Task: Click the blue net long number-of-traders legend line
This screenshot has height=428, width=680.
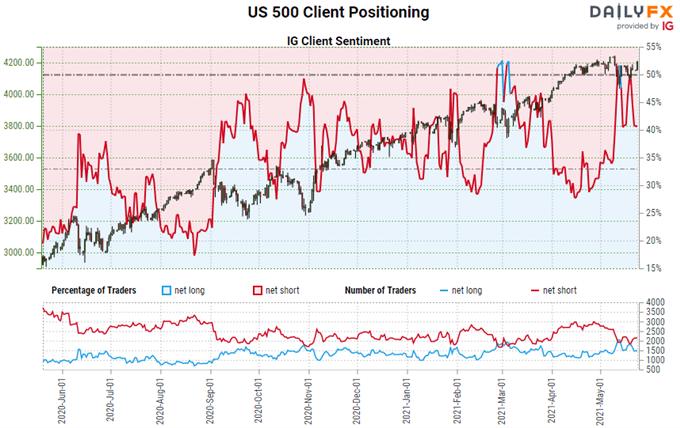Action: click(x=444, y=291)
